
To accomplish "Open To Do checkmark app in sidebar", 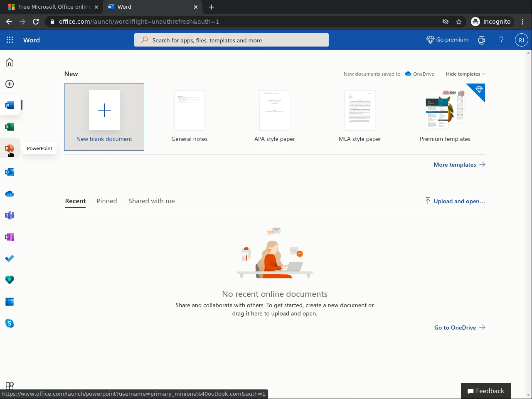I will click(10, 259).
